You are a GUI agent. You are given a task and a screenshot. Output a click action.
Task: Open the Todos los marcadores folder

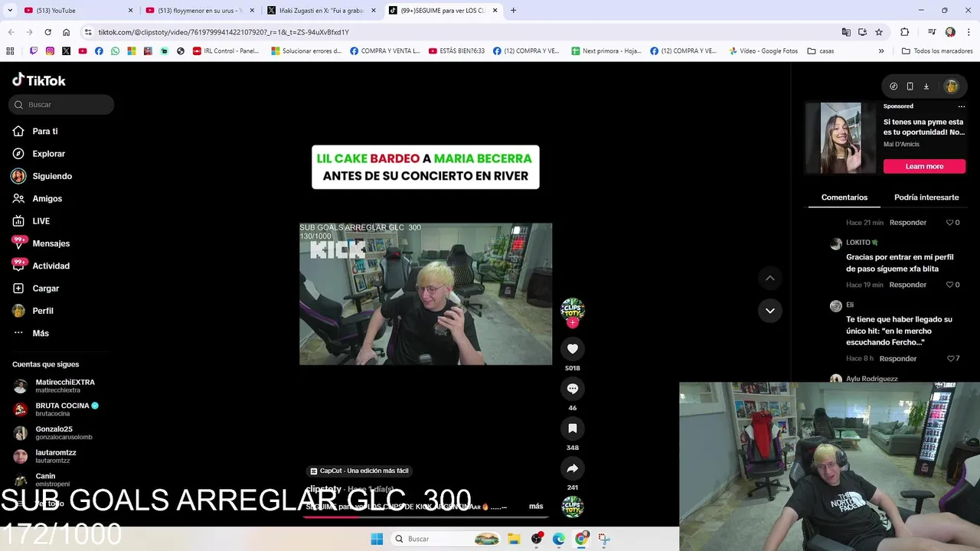[x=937, y=51]
